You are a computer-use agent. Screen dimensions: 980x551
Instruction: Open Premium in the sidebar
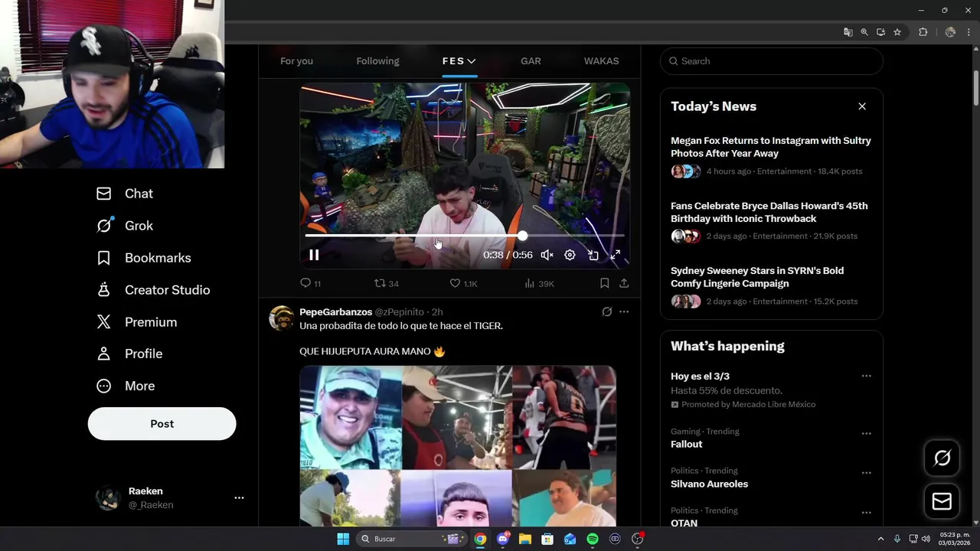tap(137, 322)
